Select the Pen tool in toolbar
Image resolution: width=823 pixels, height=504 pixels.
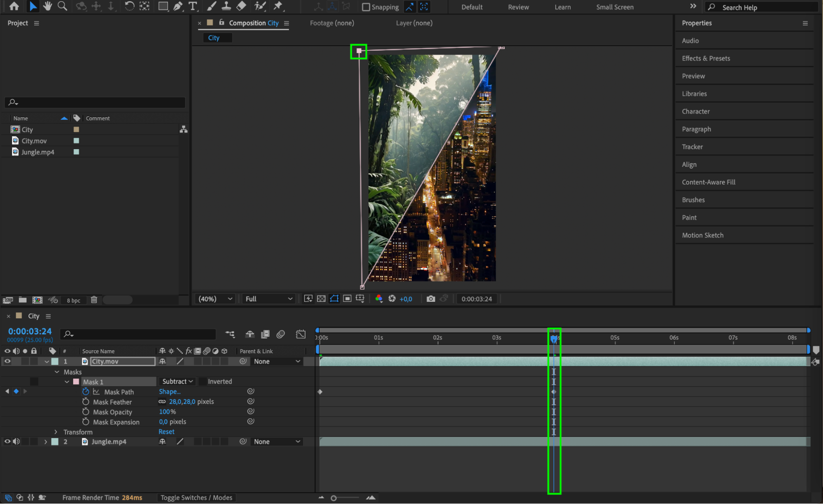pyautogui.click(x=178, y=6)
